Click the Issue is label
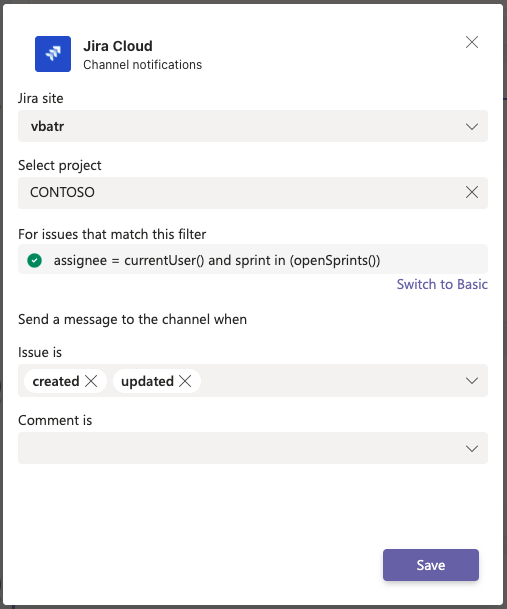This screenshot has height=609, width=507. [x=40, y=352]
